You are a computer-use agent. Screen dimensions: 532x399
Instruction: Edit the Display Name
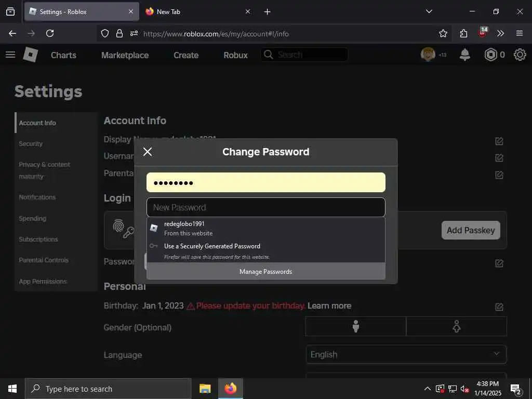click(499, 141)
